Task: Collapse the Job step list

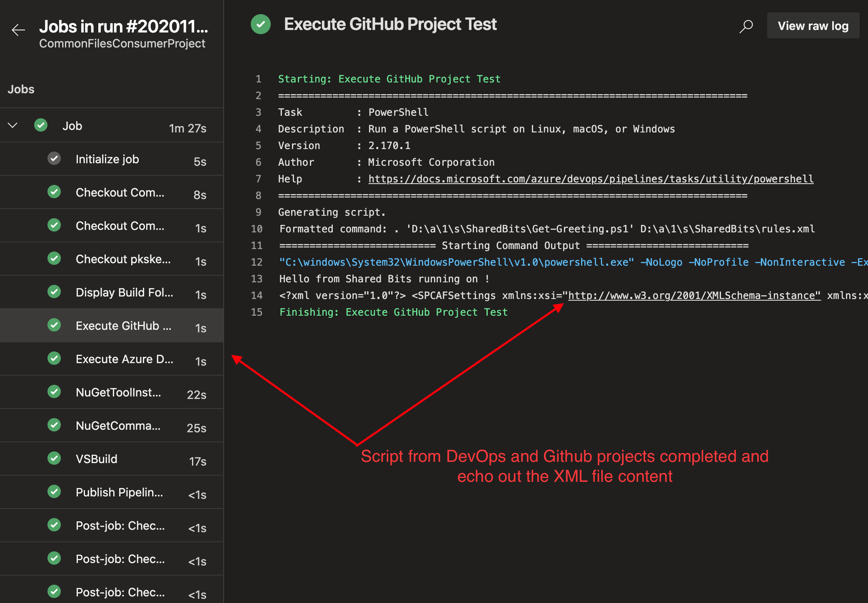Action: 12,125
